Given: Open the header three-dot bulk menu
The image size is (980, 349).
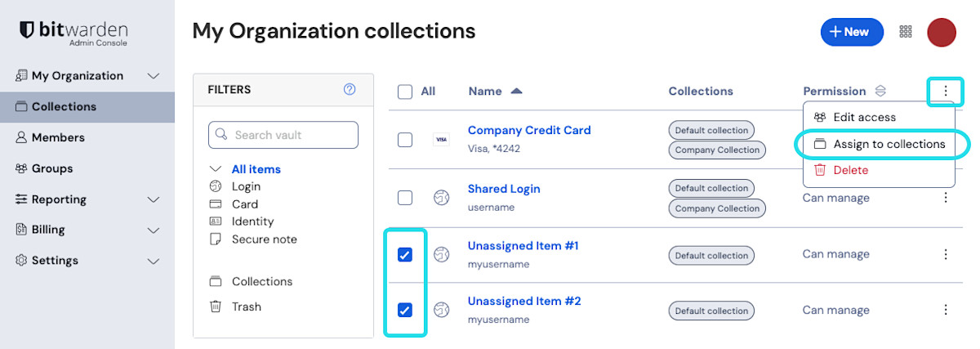Looking at the screenshot, I should (x=946, y=91).
